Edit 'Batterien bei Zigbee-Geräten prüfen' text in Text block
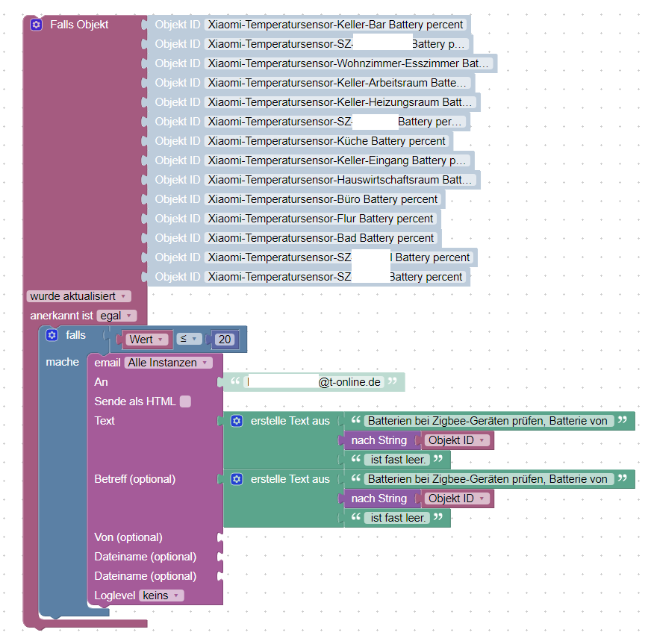This screenshot has height=644, width=651. [489, 421]
